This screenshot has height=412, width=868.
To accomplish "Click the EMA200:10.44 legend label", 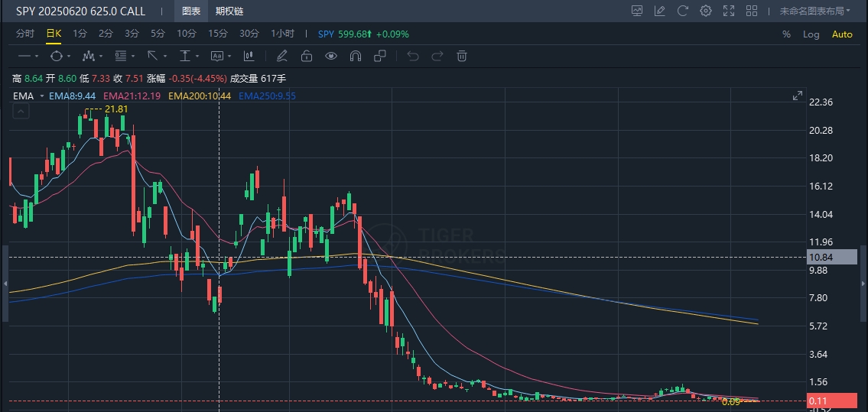I will coord(200,96).
